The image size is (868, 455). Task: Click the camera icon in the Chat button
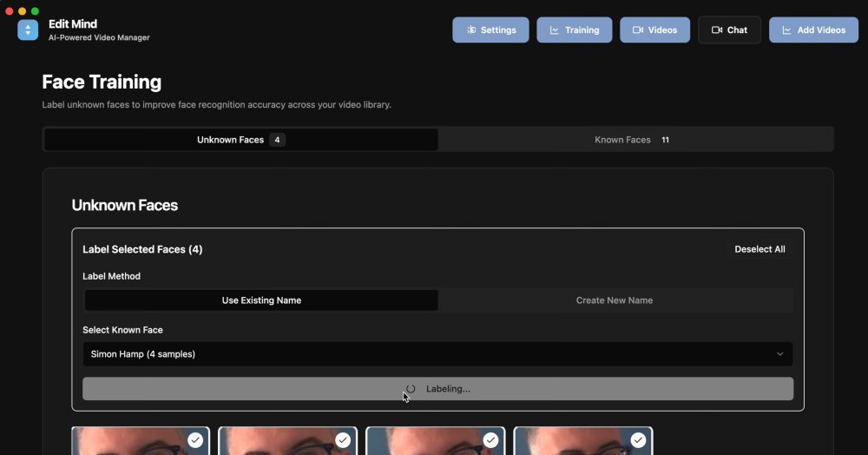tap(716, 30)
